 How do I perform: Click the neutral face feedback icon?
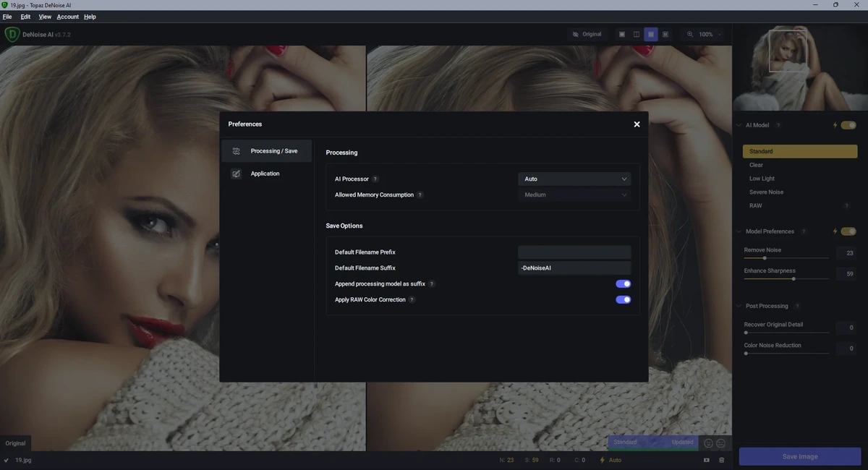pyautogui.click(x=720, y=443)
